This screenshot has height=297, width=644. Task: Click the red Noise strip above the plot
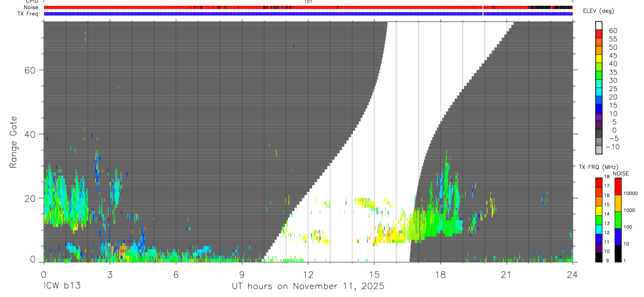click(308, 7)
